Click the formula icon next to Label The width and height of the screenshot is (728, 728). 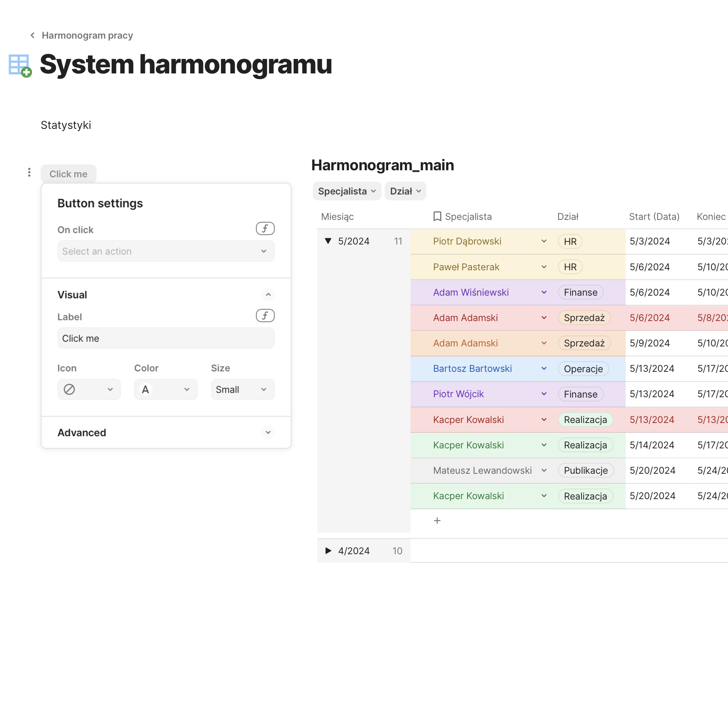[265, 316]
